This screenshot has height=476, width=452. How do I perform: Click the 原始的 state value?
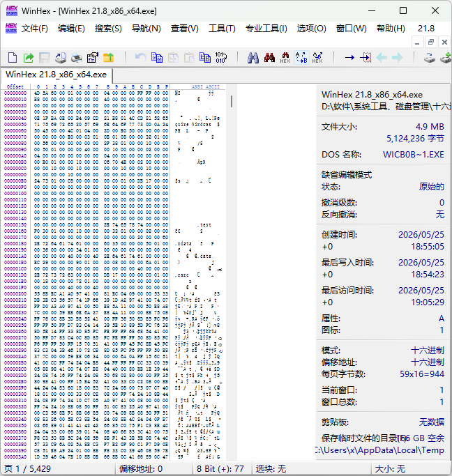432,186
